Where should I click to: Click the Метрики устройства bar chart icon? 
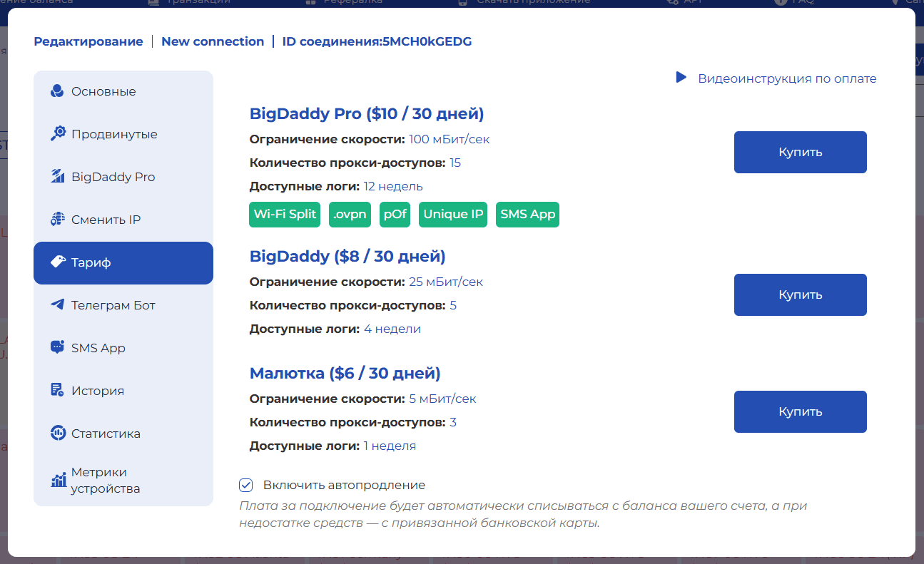(x=57, y=481)
